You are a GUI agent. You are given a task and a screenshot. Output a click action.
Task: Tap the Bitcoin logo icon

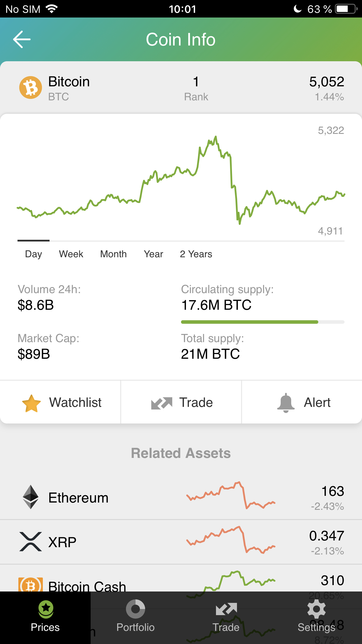click(31, 87)
